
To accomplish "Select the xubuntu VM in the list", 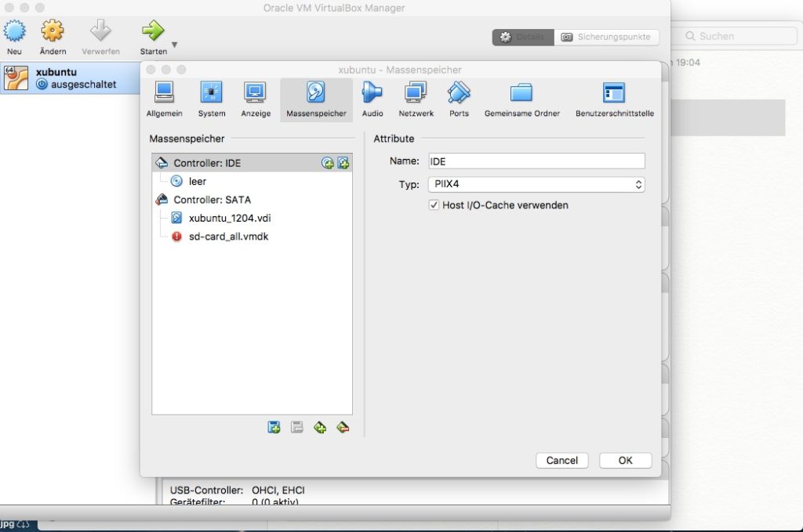I will pos(70,78).
